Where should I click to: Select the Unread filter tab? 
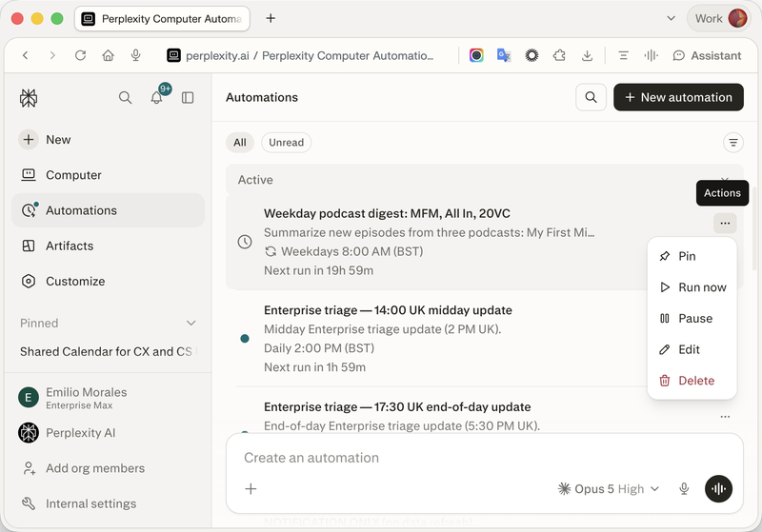pyautogui.click(x=287, y=142)
